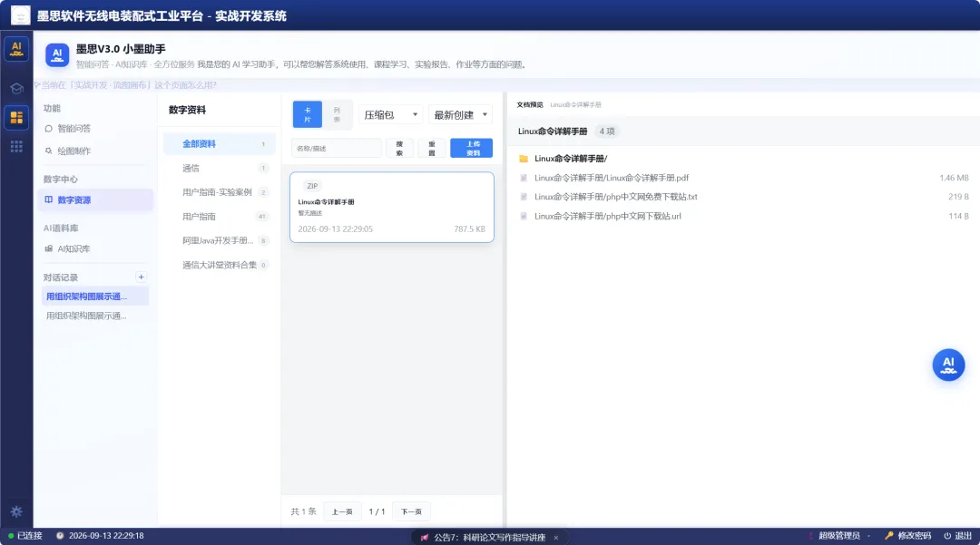This screenshot has width=980, height=545.
Task: Expand the 超级管理员 user menu
Action: pyautogui.click(x=839, y=536)
